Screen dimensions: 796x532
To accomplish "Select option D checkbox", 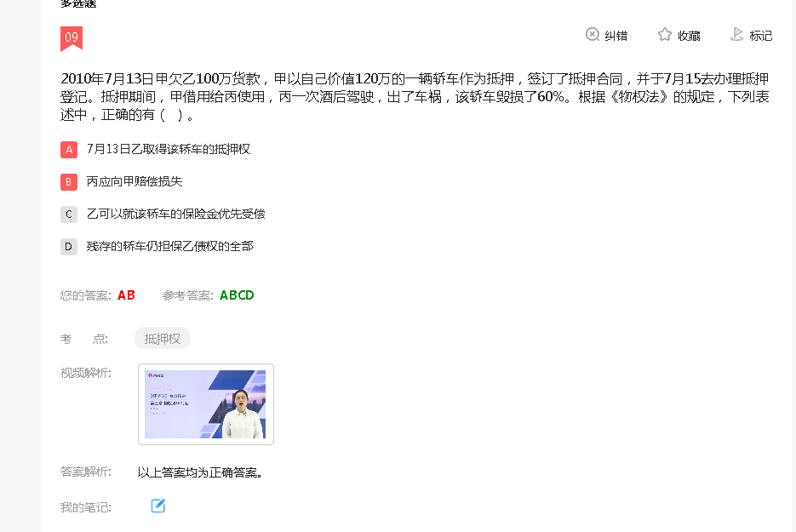I will click(x=69, y=247).
